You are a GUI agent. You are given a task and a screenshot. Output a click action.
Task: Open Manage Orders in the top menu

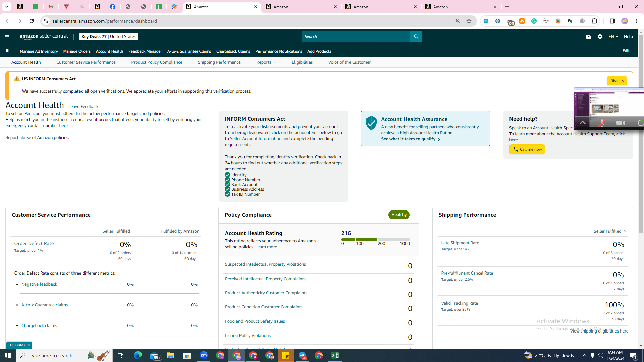tap(77, 51)
